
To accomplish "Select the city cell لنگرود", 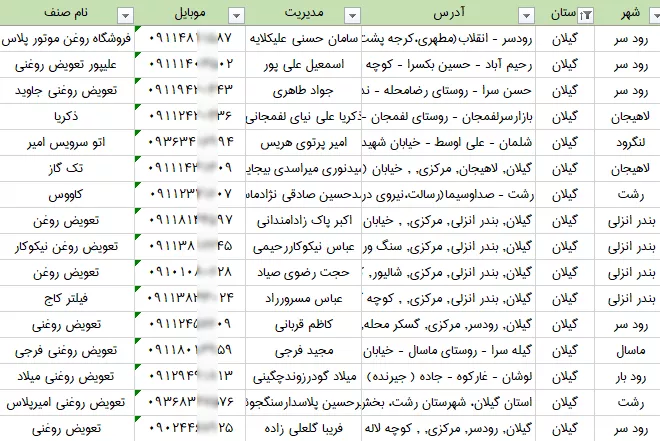I will tap(628, 143).
